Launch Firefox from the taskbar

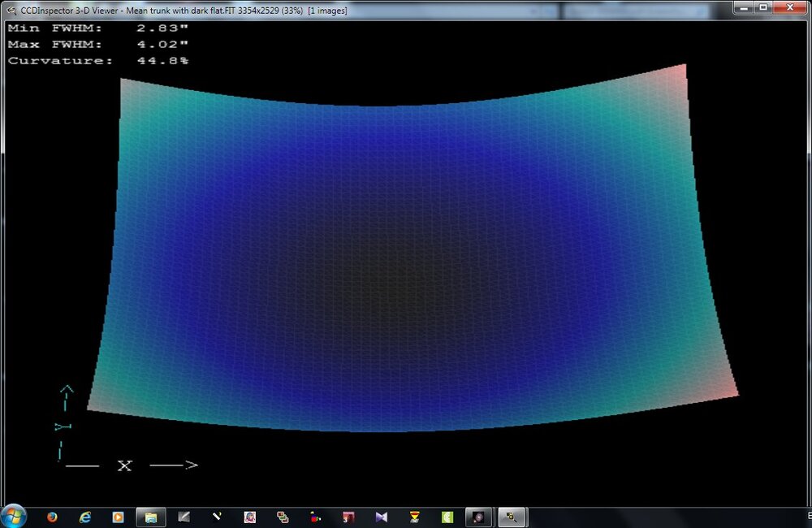coord(53,517)
